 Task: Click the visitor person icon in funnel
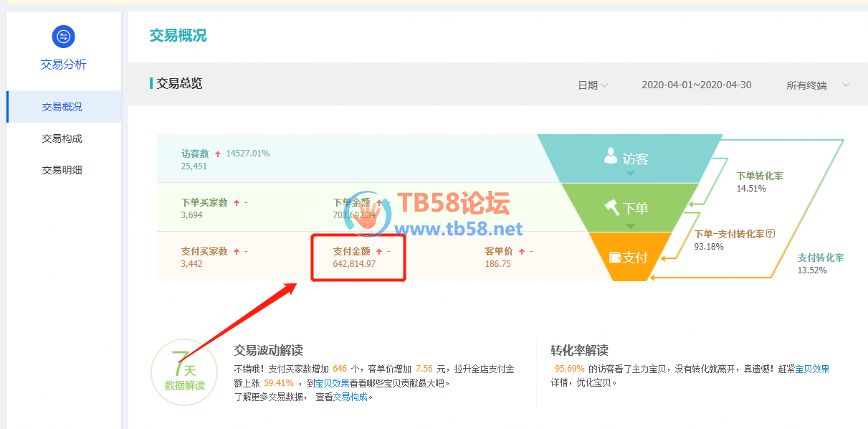click(611, 155)
